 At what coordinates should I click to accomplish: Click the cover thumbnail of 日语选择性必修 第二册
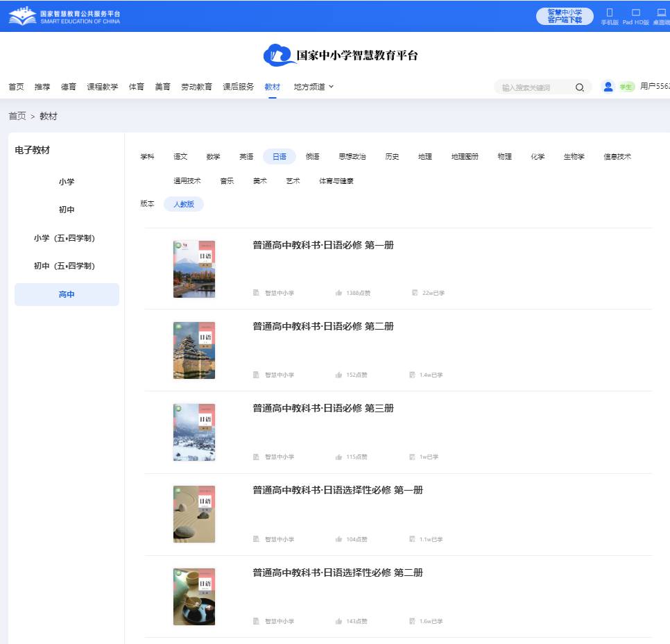point(194,596)
